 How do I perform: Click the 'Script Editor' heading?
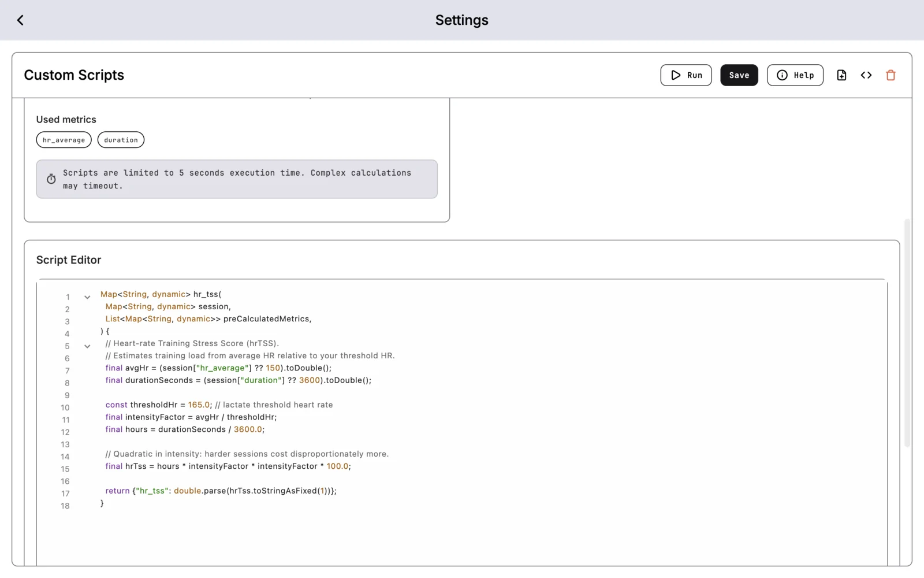pyautogui.click(x=69, y=260)
